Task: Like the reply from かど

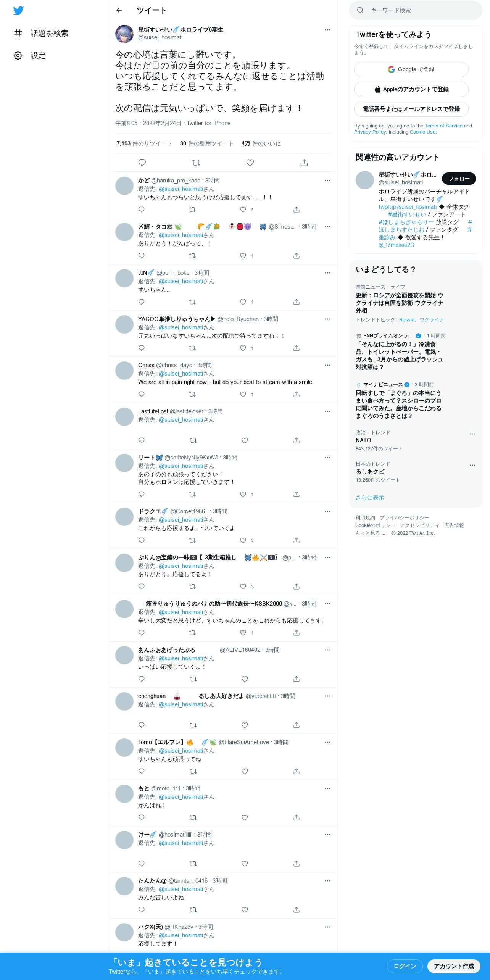Action: pyautogui.click(x=243, y=210)
